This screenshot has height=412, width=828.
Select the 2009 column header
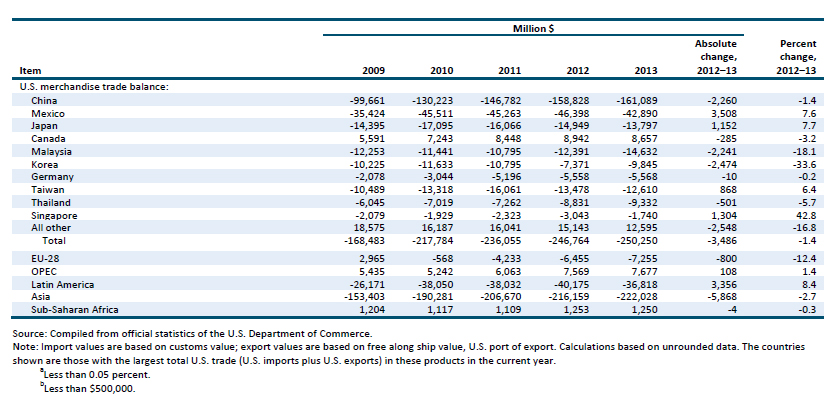click(x=374, y=71)
